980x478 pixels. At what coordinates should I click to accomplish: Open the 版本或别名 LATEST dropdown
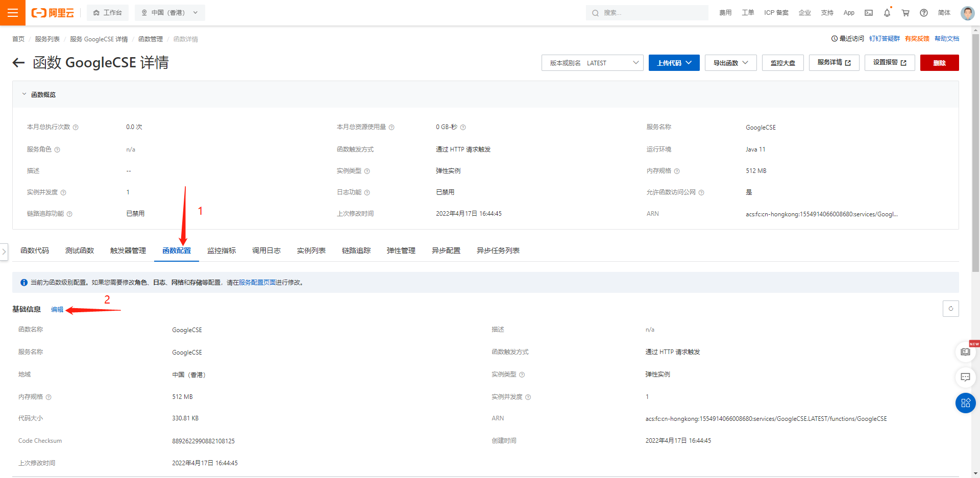pos(592,63)
